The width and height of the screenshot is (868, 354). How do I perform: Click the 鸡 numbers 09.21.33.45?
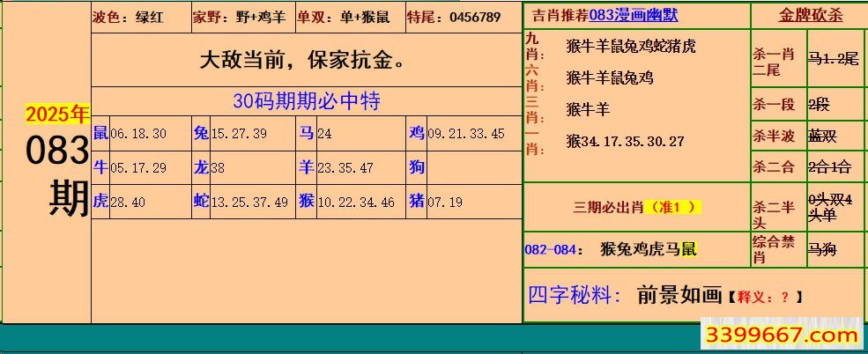point(465,134)
